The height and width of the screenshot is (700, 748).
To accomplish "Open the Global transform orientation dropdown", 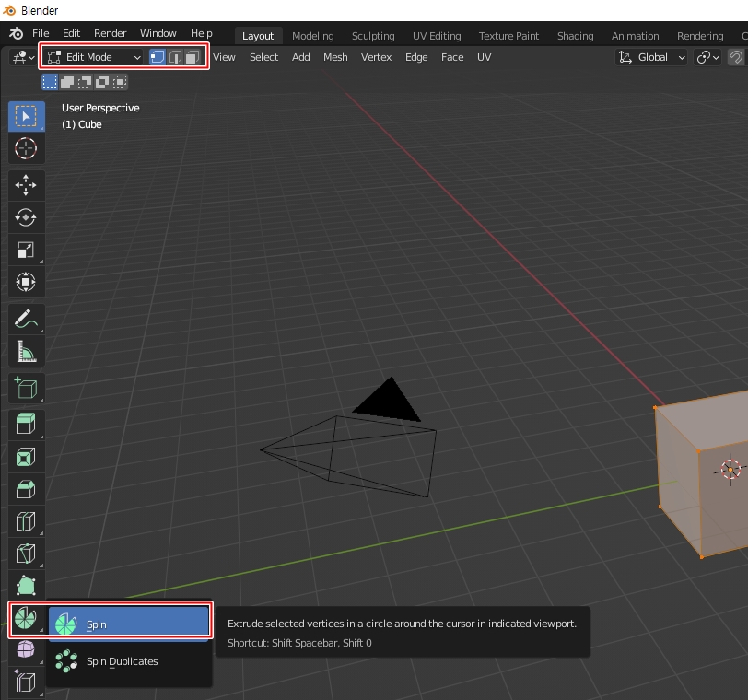I will click(651, 58).
